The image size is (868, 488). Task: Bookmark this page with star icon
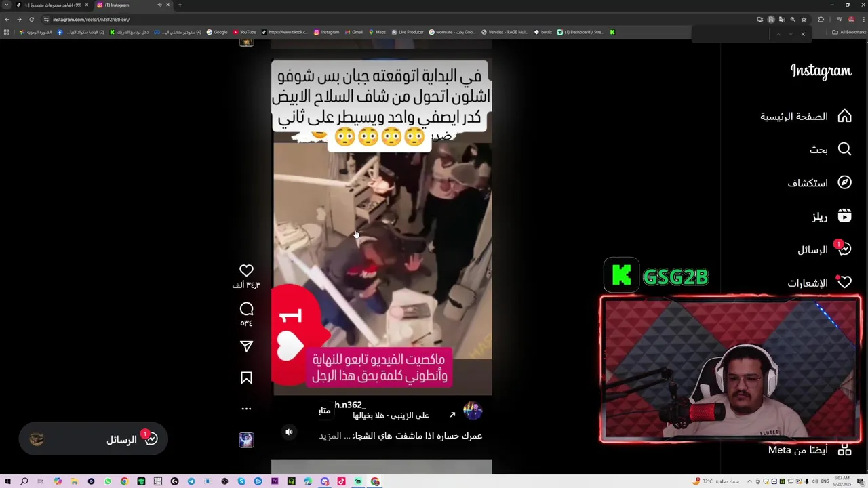coord(804,19)
